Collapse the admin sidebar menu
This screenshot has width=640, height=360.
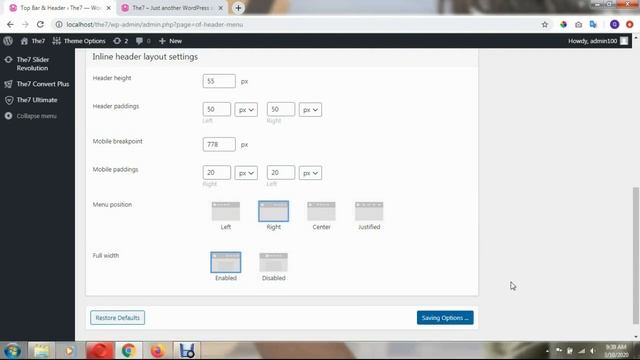point(31,116)
